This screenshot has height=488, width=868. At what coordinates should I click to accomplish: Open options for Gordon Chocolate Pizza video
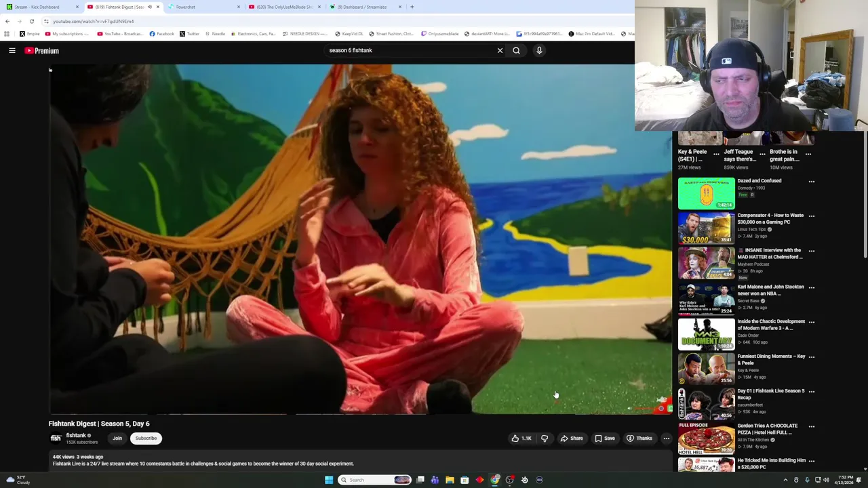tap(812, 426)
